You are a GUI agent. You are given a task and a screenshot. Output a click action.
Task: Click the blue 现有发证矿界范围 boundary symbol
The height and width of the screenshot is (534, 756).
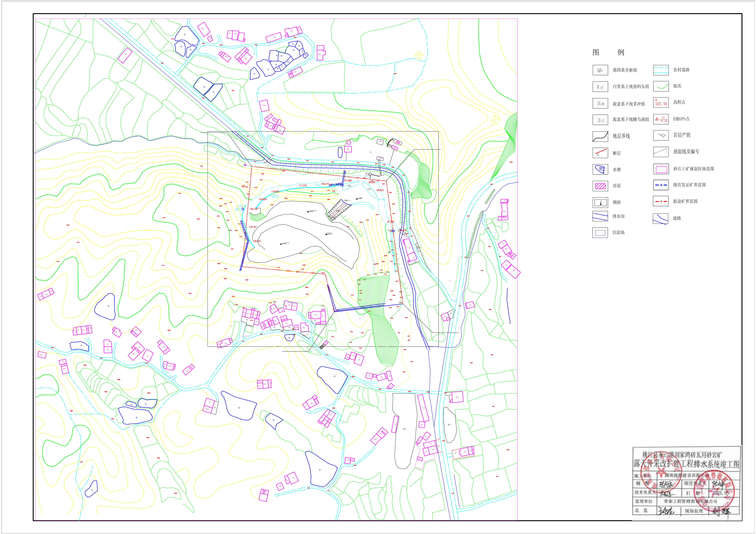[x=661, y=185]
